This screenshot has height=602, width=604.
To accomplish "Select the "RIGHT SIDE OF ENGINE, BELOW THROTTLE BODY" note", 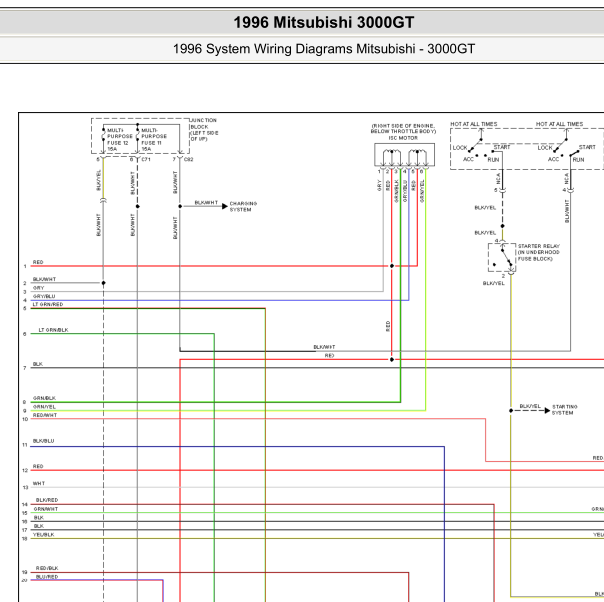I will tap(403, 129).
